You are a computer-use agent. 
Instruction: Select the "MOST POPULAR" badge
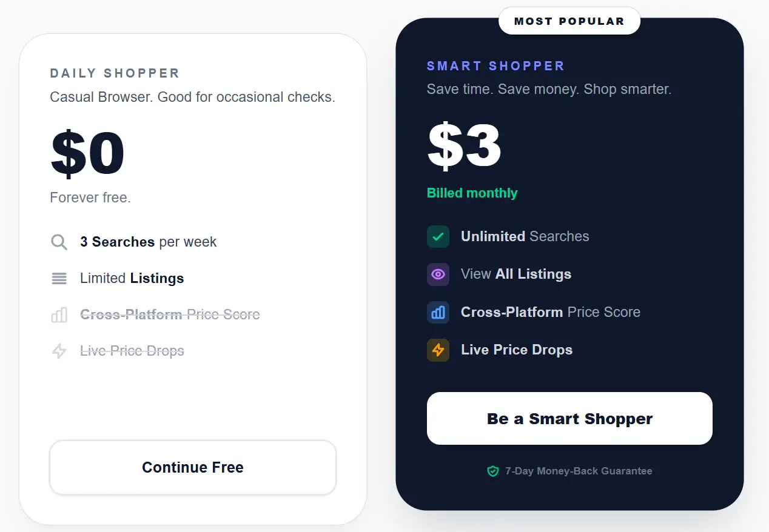(x=569, y=21)
